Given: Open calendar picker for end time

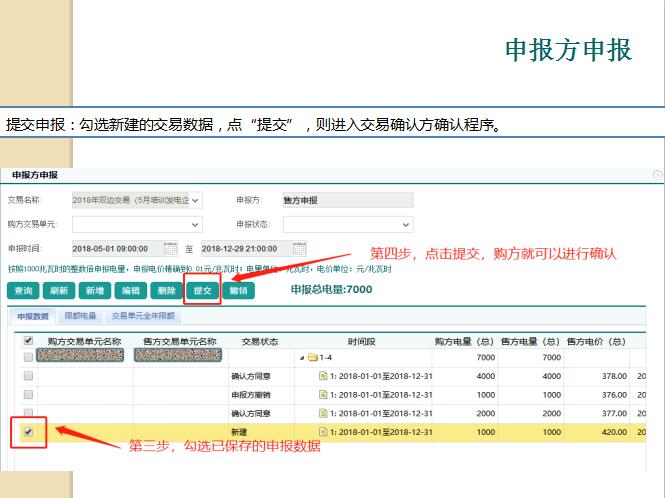Looking at the screenshot, I should tap(299, 248).
